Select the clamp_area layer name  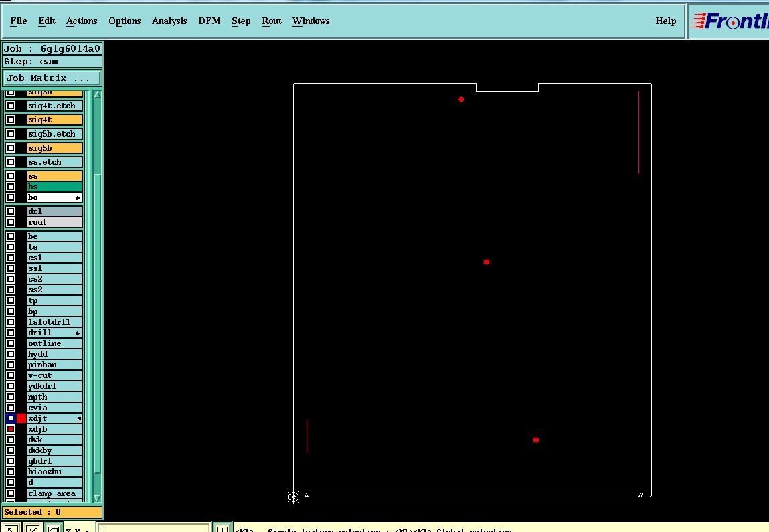(x=54, y=493)
